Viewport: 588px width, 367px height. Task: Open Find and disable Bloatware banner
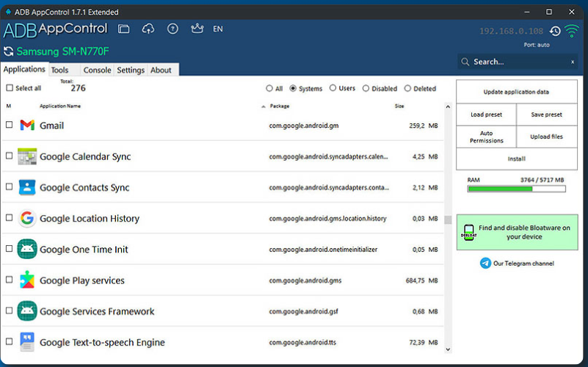(x=517, y=233)
